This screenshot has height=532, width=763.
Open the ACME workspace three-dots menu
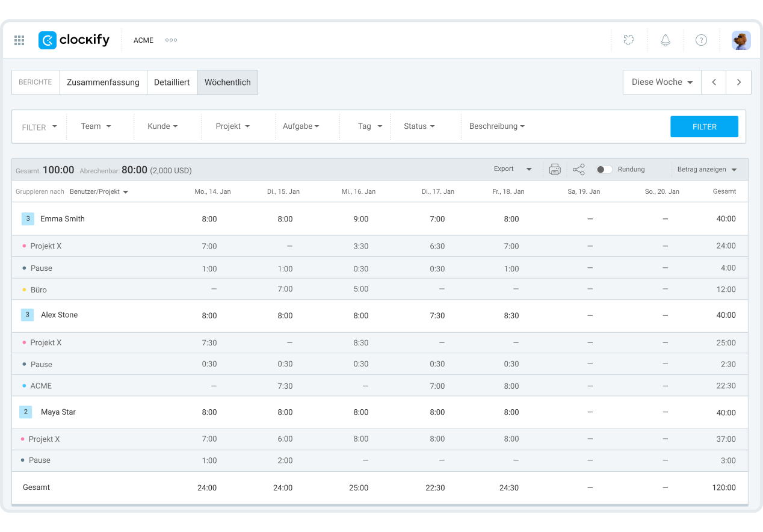click(x=171, y=40)
